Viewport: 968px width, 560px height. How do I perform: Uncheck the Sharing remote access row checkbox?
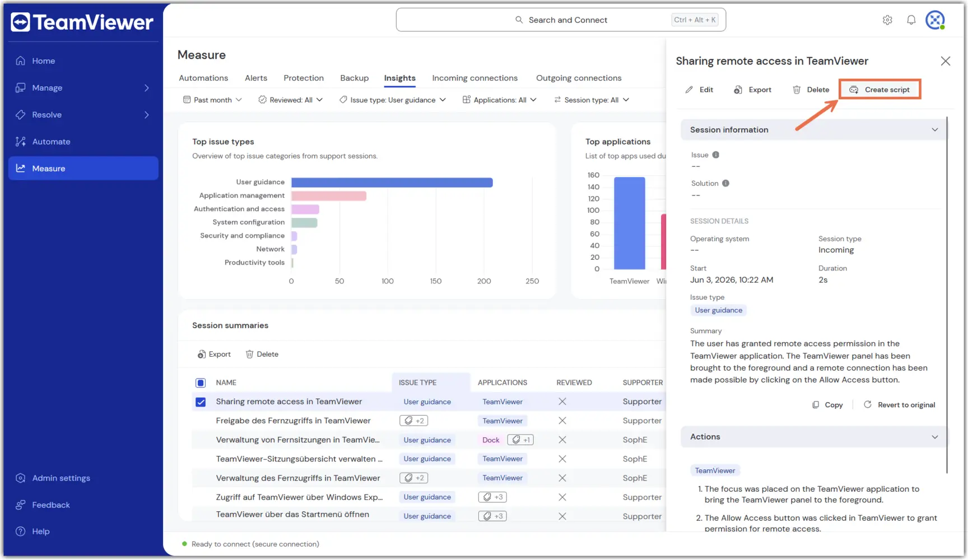tap(201, 402)
